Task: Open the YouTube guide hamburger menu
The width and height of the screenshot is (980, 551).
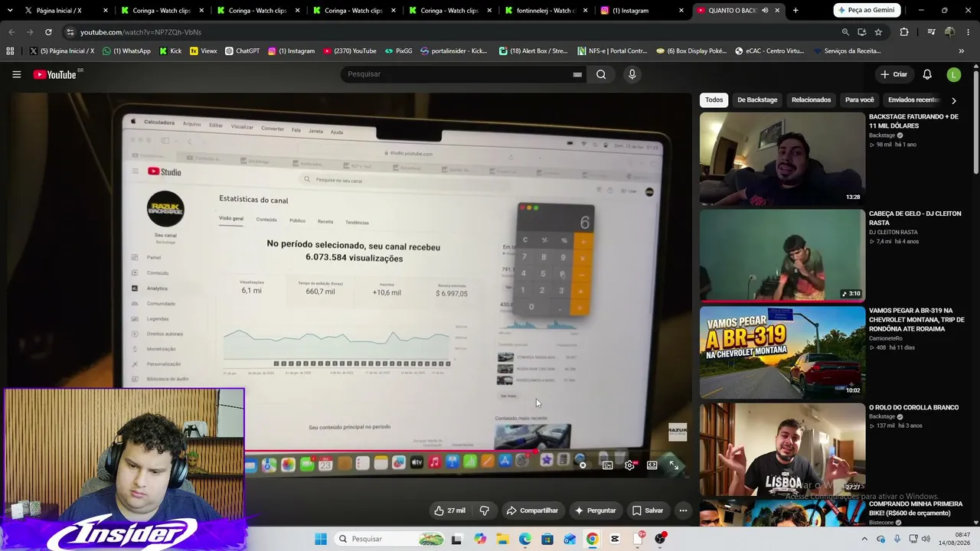Action: (16, 74)
